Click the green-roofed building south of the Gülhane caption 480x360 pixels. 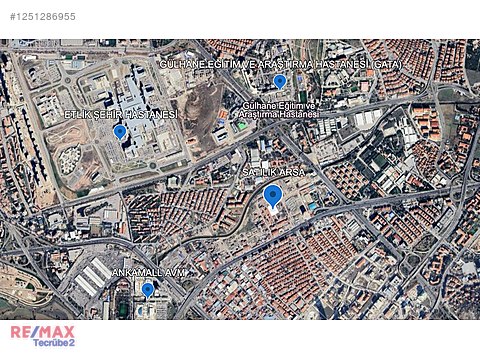click(x=241, y=126)
